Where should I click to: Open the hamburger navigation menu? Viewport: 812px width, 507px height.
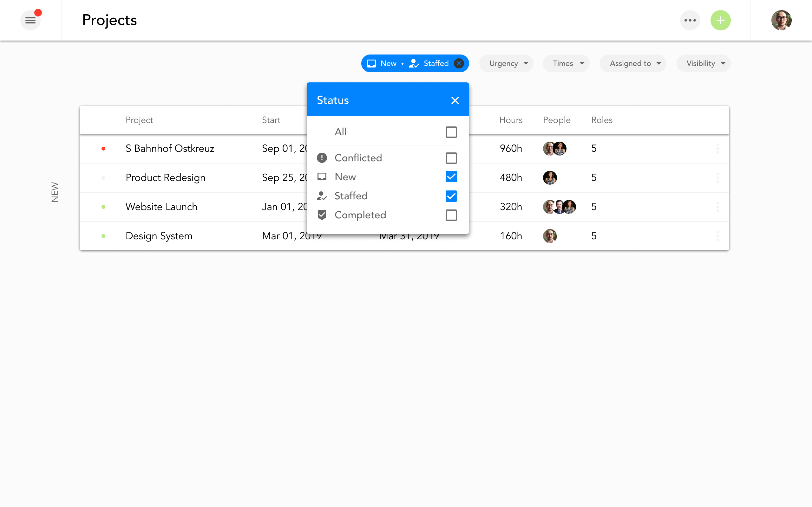click(x=30, y=21)
